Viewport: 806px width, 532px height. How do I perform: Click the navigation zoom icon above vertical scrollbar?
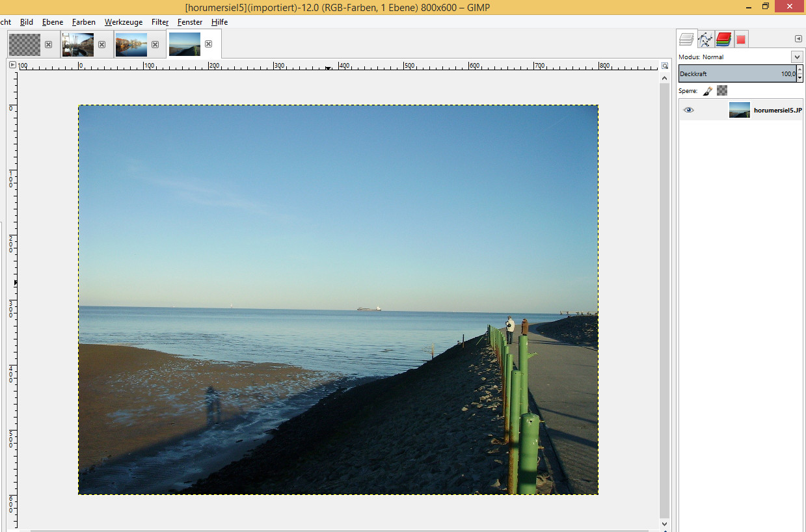[x=664, y=66]
